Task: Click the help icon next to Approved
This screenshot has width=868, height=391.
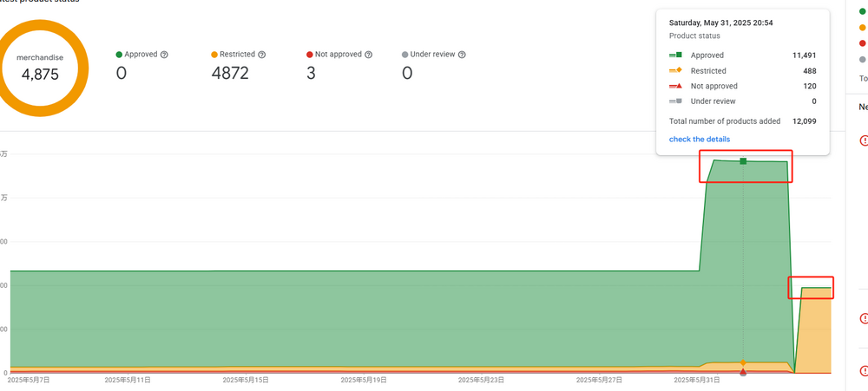Action: (x=164, y=55)
